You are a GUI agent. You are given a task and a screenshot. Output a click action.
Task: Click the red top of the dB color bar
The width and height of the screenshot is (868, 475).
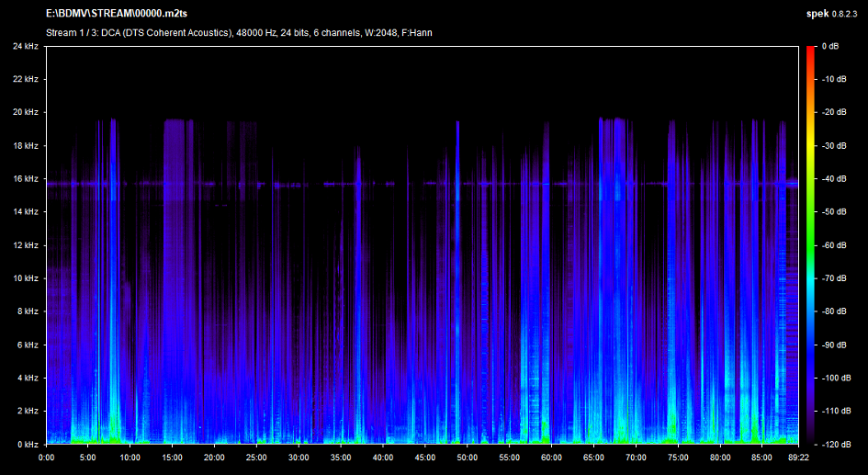tap(810, 53)
